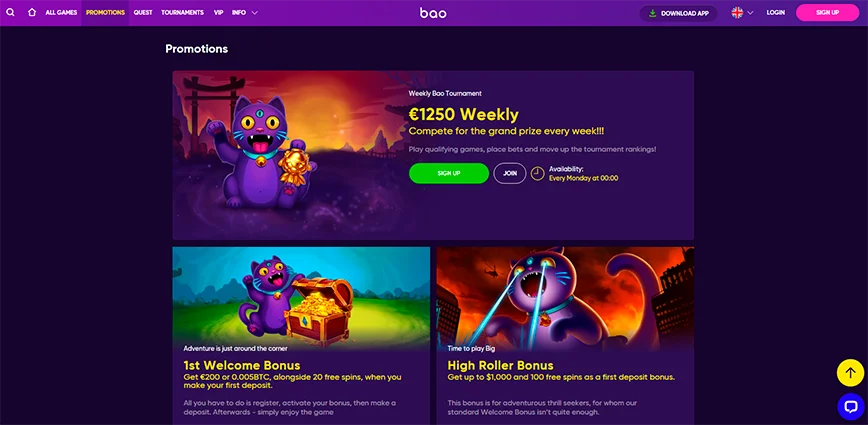Click the green download icon in Download App
Viewport: 868px width, 425px height.
coord(653,13)
